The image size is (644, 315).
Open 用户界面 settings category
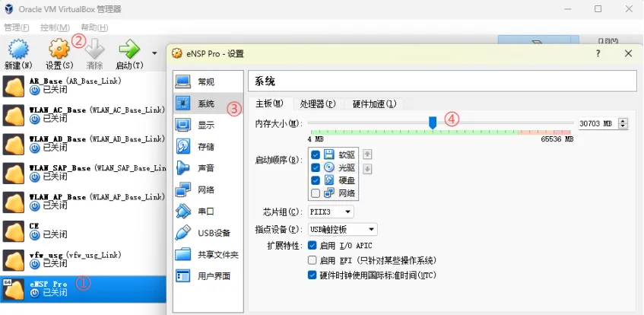point(208,276)
